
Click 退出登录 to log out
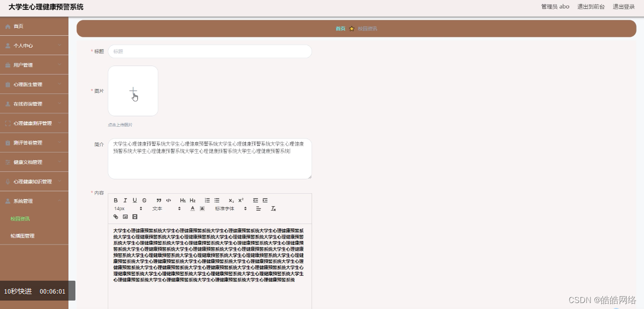(623, 6)
